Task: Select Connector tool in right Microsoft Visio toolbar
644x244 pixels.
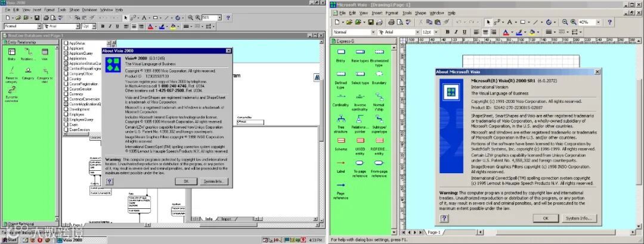Action: [497, 22]
